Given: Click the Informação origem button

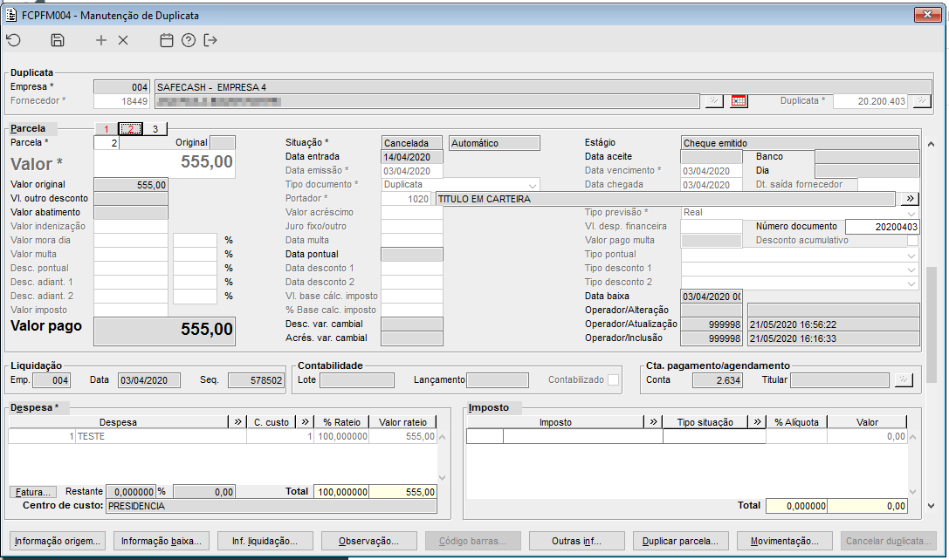Looking at the screenshot, I should point(58,541).
